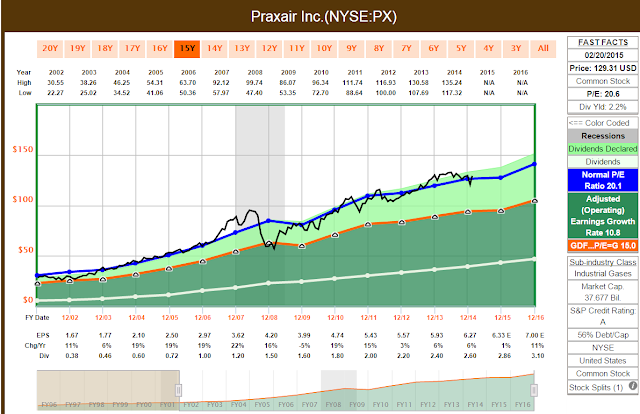Click the 12/16 blue P/E data point
The width and height of the screenshot is (640, 414).
coord(534,164)
